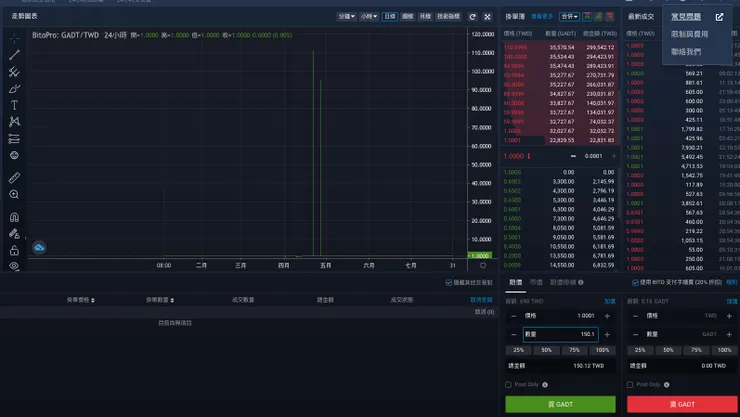This screenshot has width=740, height=417.
Task: Toggle use BITO to pay fees checkbox
Action: point(635,283)
